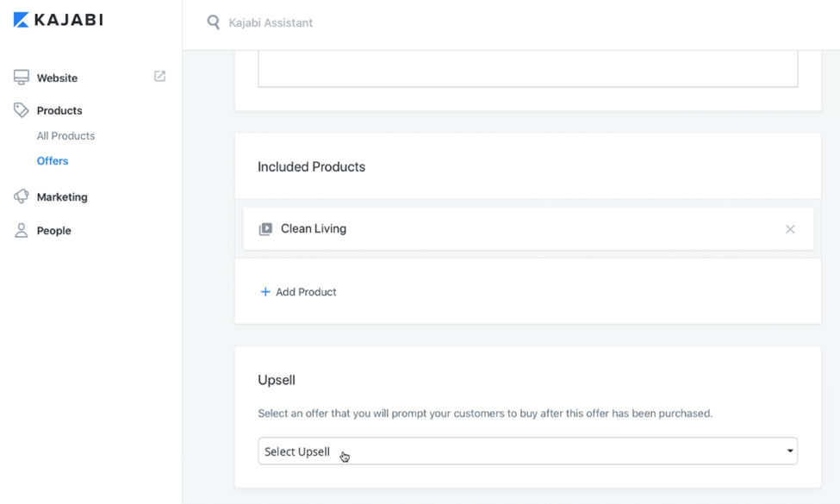The width and height of the screenshot is (840, 504).
Task: Open the Offers submenu link
Action: (53, 161)
